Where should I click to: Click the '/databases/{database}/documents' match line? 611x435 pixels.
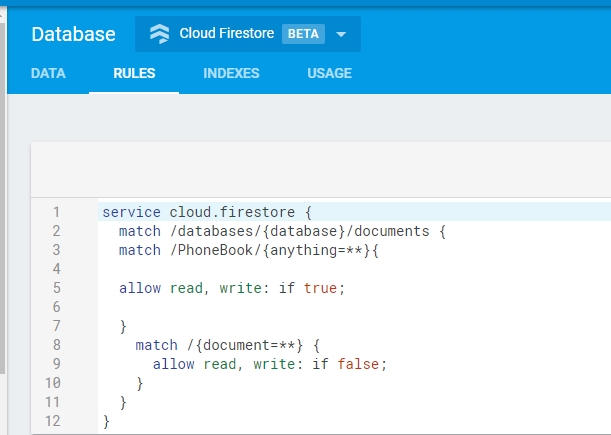[280, 231]
